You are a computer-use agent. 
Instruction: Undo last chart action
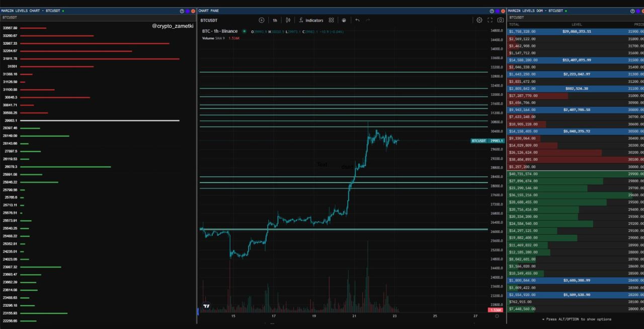[x=357, y=20]
